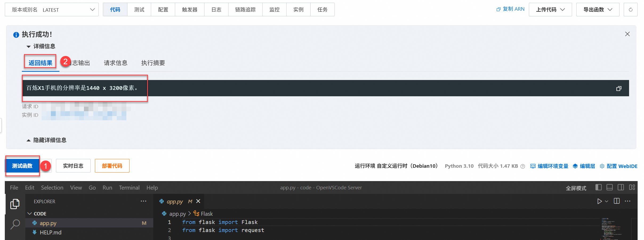Click the Flask breadcrumb segment

(207, 214)
